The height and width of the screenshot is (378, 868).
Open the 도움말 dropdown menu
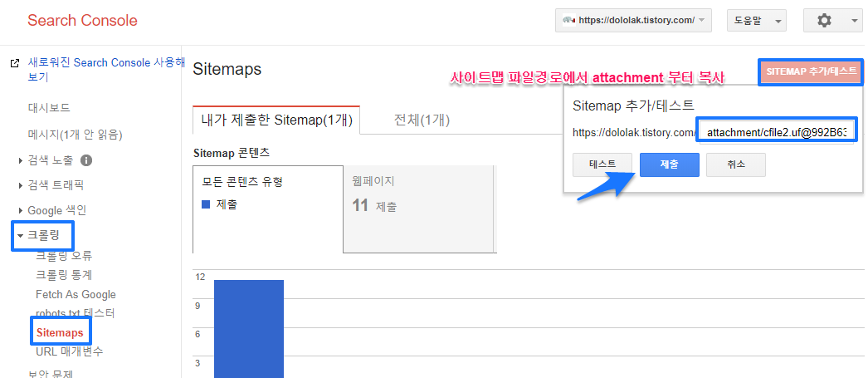coord(757,21)
